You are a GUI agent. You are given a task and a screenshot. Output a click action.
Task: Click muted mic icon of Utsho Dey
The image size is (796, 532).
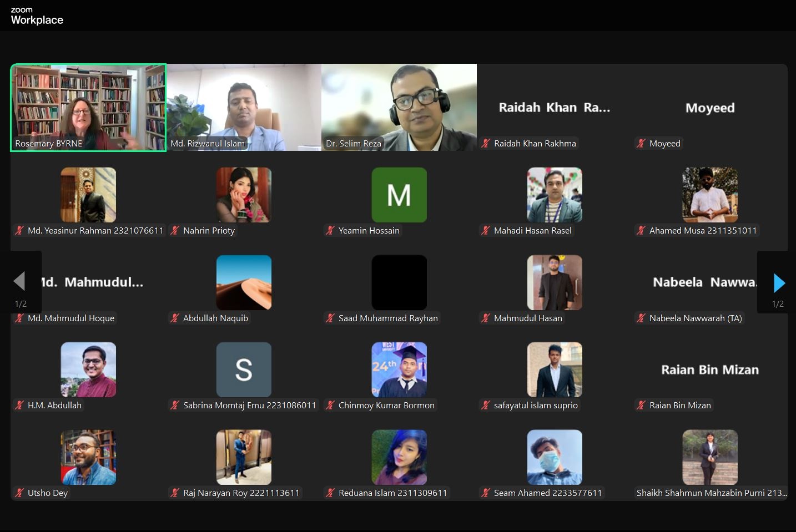pos(19,493)
